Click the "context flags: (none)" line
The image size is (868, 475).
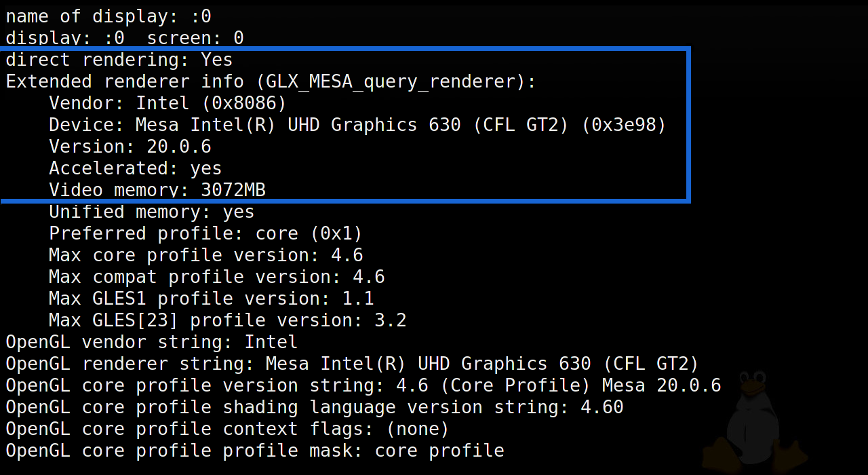pyautogui.click(x=227, y=429)
